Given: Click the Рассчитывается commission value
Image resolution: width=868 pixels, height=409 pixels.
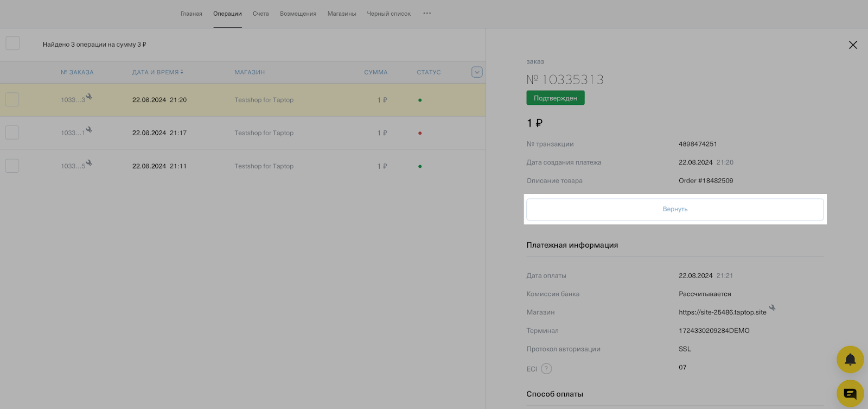Looking at the screenshot, I should [x=705, y=294].
